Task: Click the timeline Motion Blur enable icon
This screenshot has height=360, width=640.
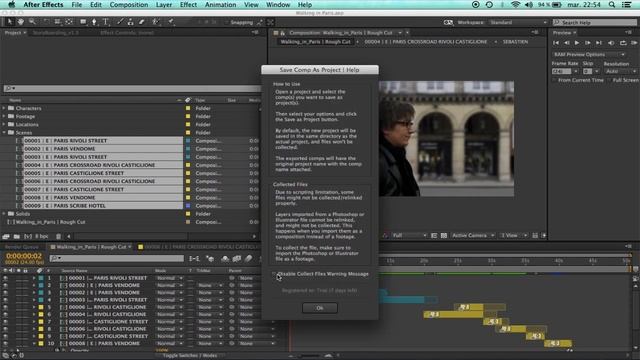Action: tap(248, 259)
